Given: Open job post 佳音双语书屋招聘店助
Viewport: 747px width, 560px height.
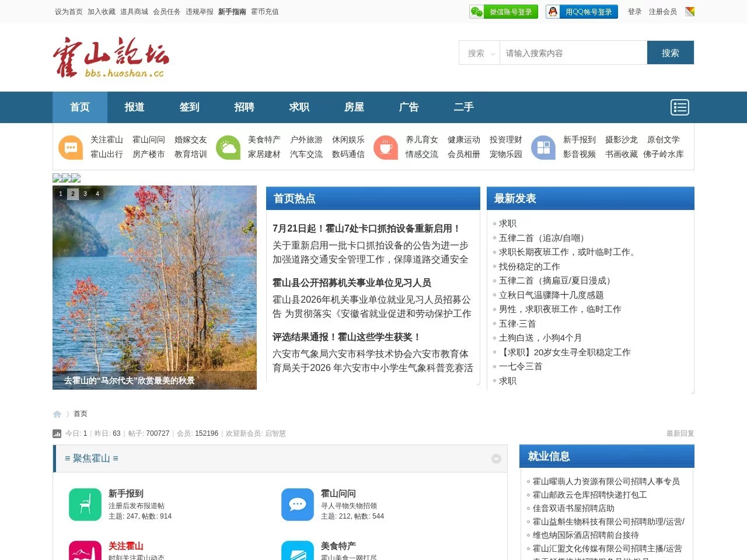Looking at the screenshot, I should pyautogui.click(x=574, y=508).
